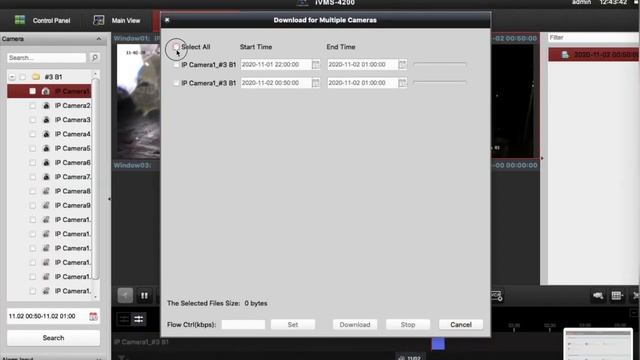Open end time calendar in first camera row
This screenshot has height=360, width=640.
pos(402,64)
